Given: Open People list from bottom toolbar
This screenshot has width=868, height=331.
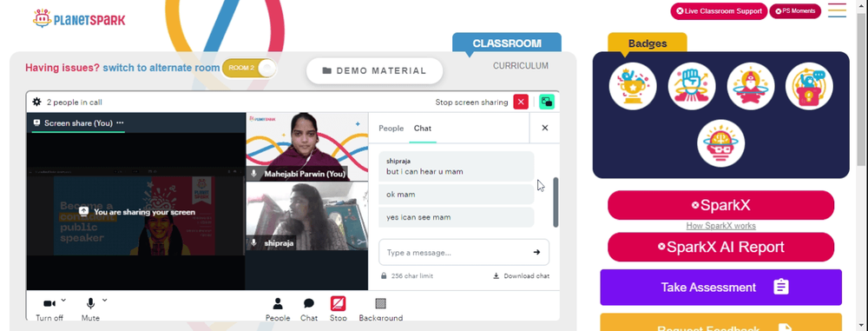Looking at the screenshot, I should (x=278, y=309).
